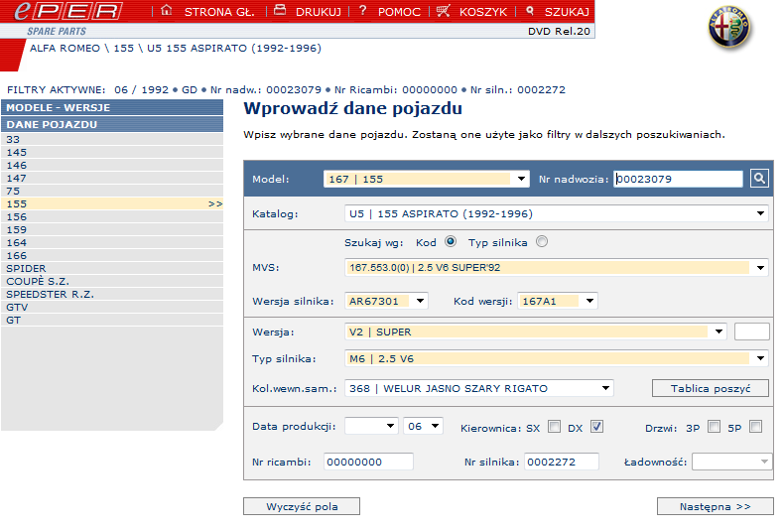The image size is (784, 532).
Task: Select model 33 in the list
Action: click(112, 140)
